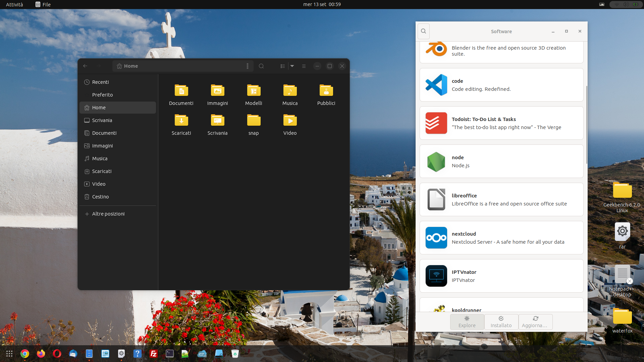Open the three-dot path menu next to Home
This screenshot has width=644, height=362.
(248, 66)
